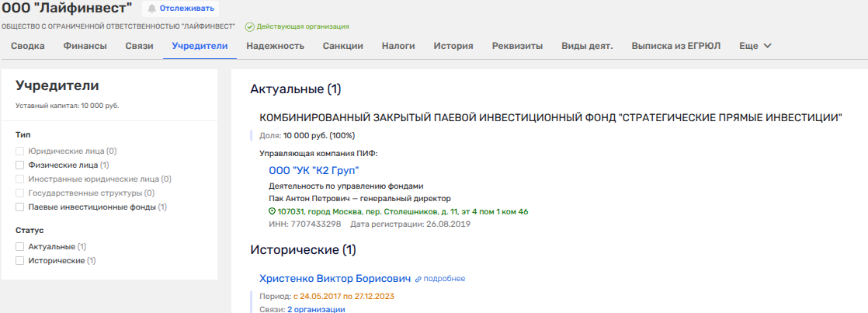The height and width of the screenshot is (313, 868).
Task: Toggle the Физические лица checkbox
Action: coord(20,165)
